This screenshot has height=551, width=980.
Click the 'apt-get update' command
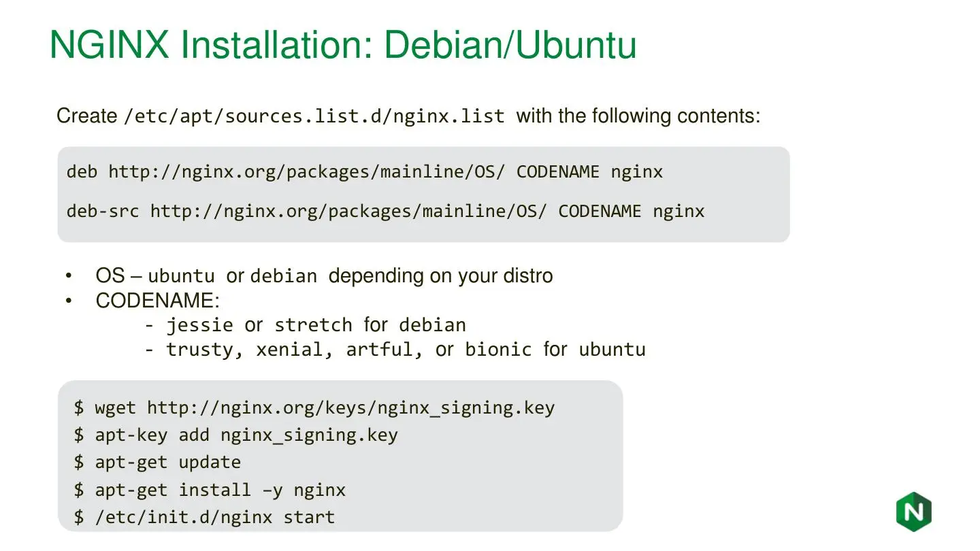(157, 463)
